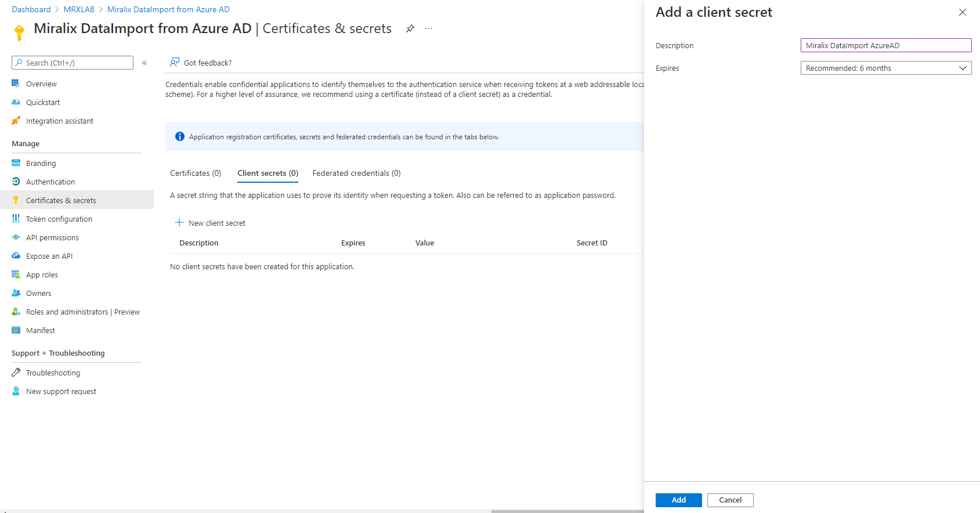The image size is (980, 513).
Task: Collapse the sidebar menu with chevrons
Action: tap(144, 63)
